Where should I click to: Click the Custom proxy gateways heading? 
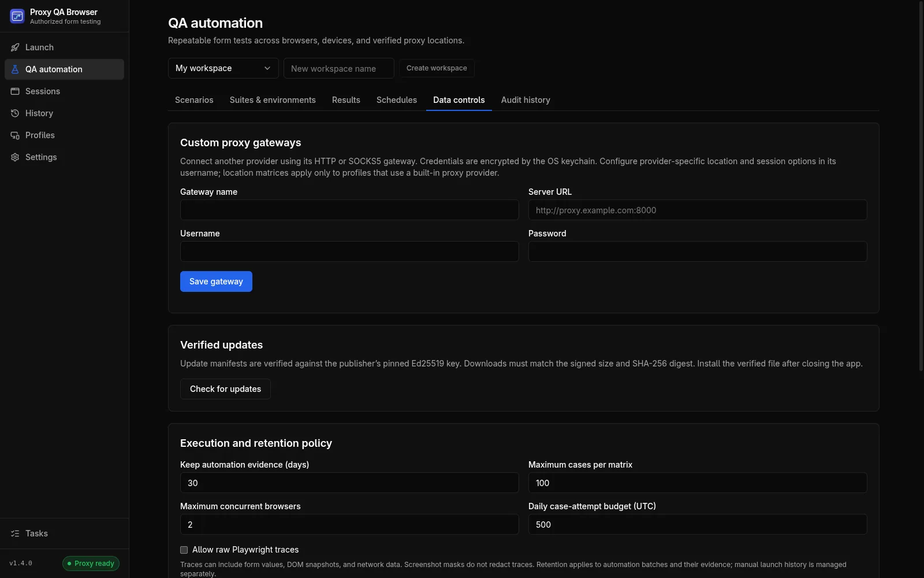click(x=240, y=143)
